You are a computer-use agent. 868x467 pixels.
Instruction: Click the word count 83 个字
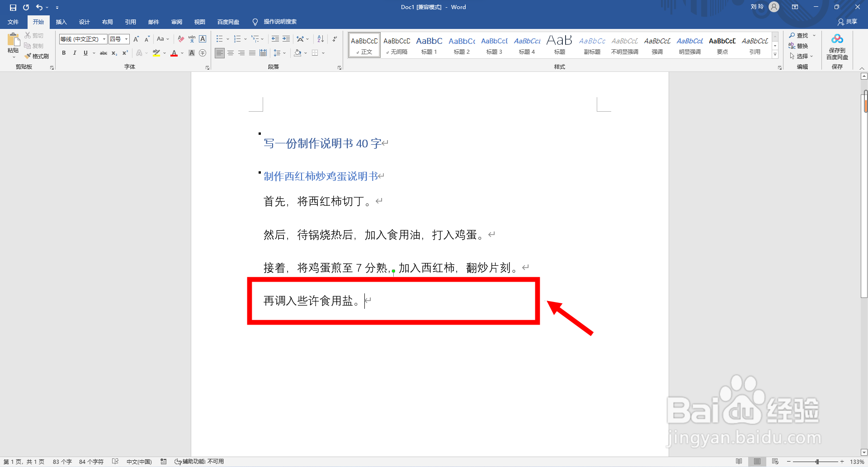tap(62, 462)
